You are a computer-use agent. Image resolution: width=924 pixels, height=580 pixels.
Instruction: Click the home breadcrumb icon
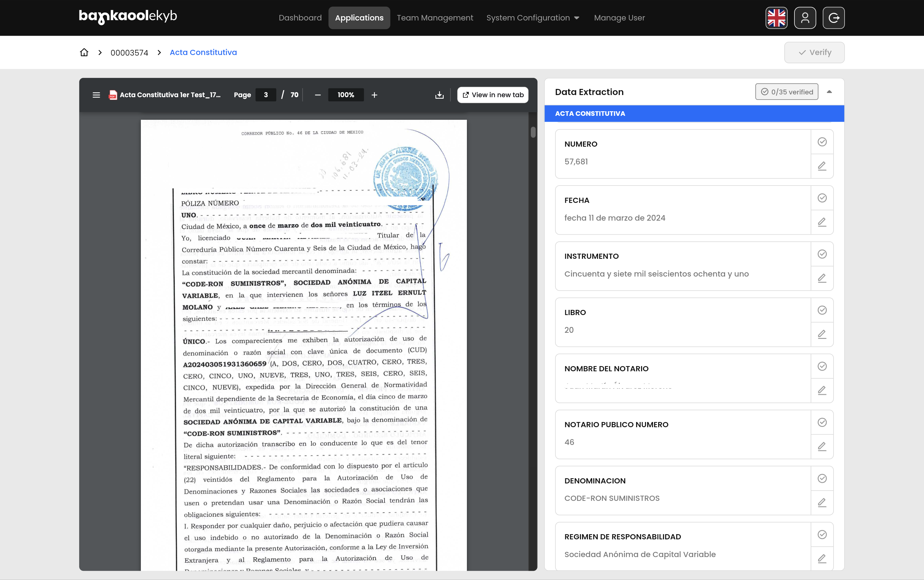[x=84, y=52]
